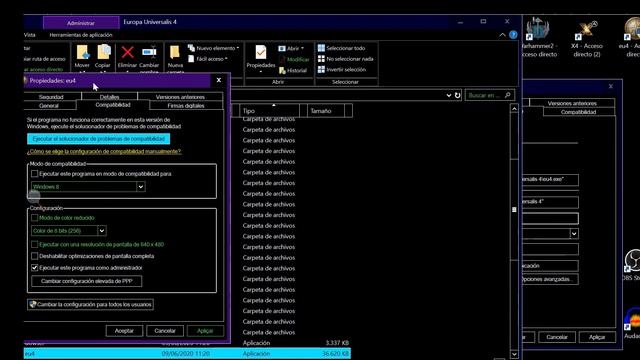Viewport: 640px width, 360px height.
Task: Click Seleccionar todo in the ribbon
Action: (x=341, y=48)
